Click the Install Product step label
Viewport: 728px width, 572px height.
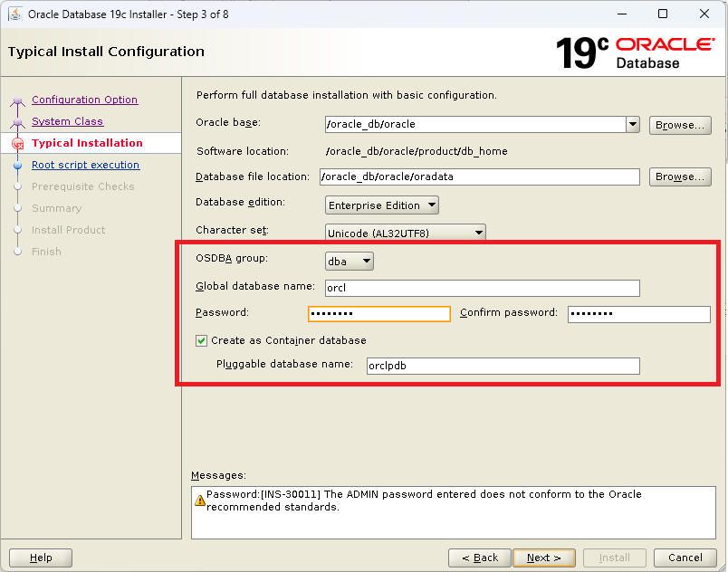(68, 230)
